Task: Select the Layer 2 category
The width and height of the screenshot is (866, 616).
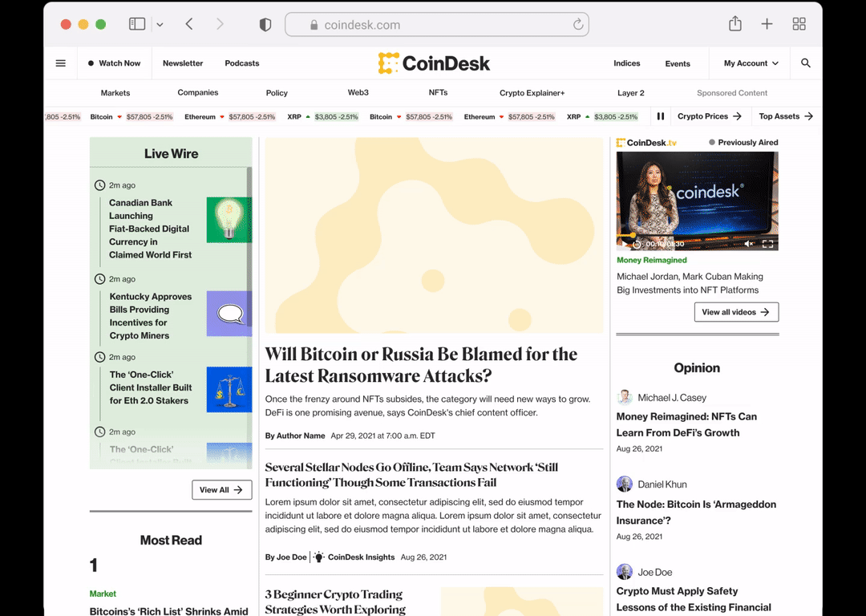Action: [x=631, y=93]
